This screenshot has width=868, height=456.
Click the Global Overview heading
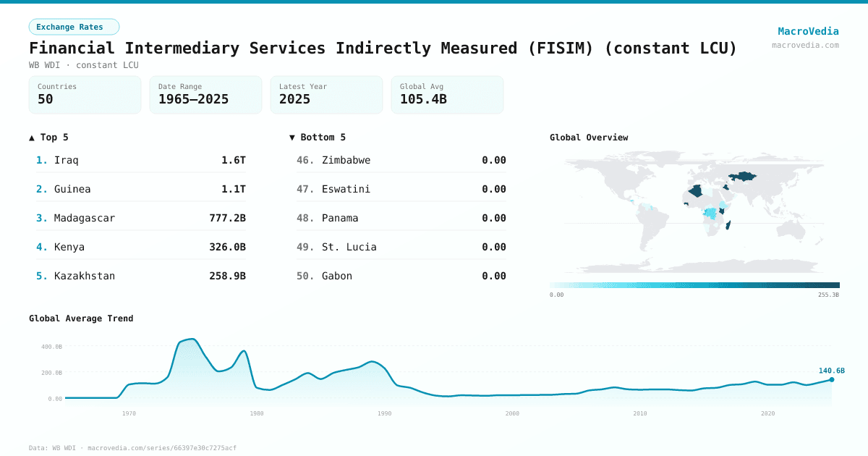click(589, 137)
